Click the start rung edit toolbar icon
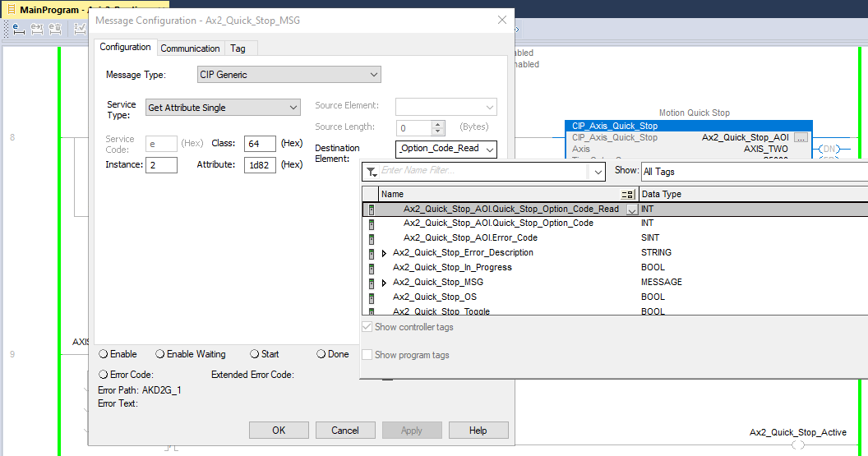 [x=18, y=29]
